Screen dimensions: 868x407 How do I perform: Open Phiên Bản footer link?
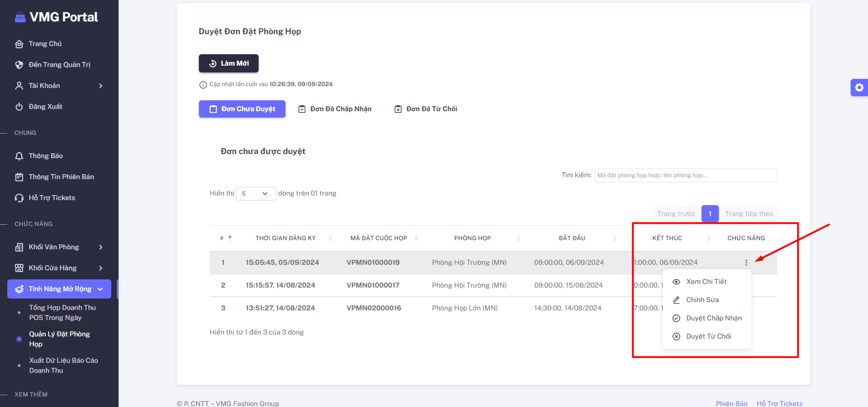click(732, 404)
